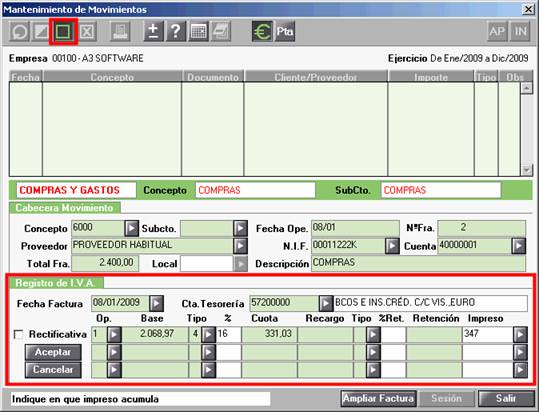Open Subcto. lookup arrow in Cabecera

click(x=240, y=228)
